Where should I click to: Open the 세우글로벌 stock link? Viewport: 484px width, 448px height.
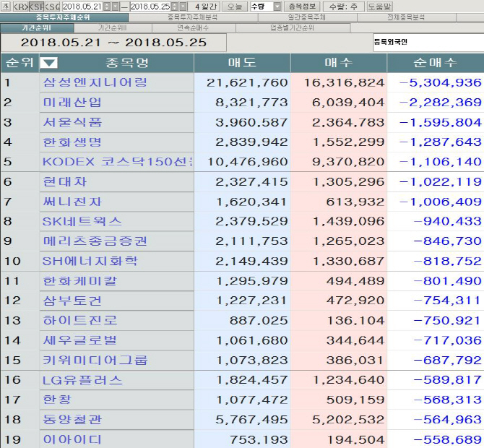pos(80,340)
